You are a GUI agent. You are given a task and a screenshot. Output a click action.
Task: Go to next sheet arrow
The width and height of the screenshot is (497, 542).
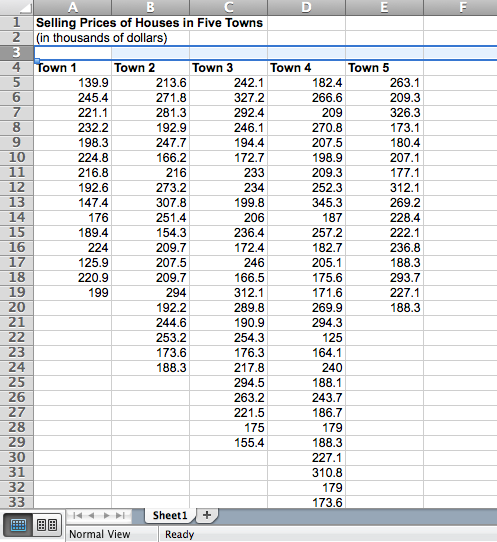[x=106, y=516]
